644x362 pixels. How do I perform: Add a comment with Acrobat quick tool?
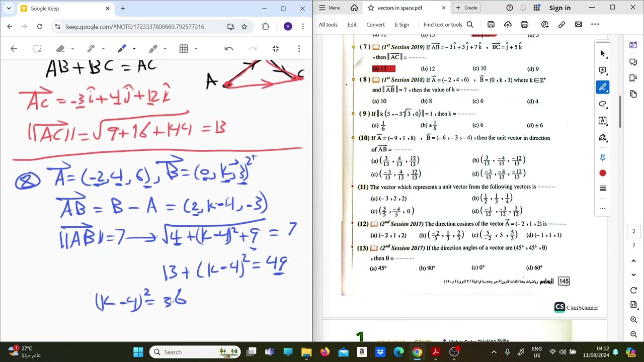click(x=602, y=70)
